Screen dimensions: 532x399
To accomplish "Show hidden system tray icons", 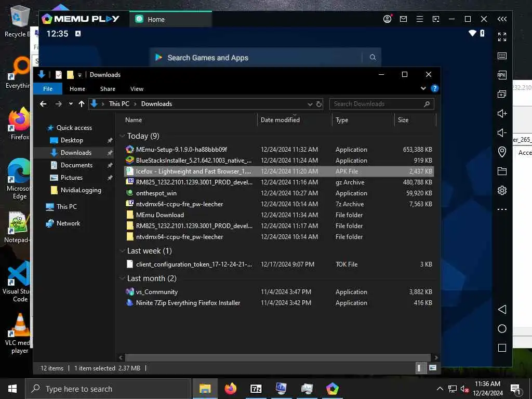I will [440, 389].
